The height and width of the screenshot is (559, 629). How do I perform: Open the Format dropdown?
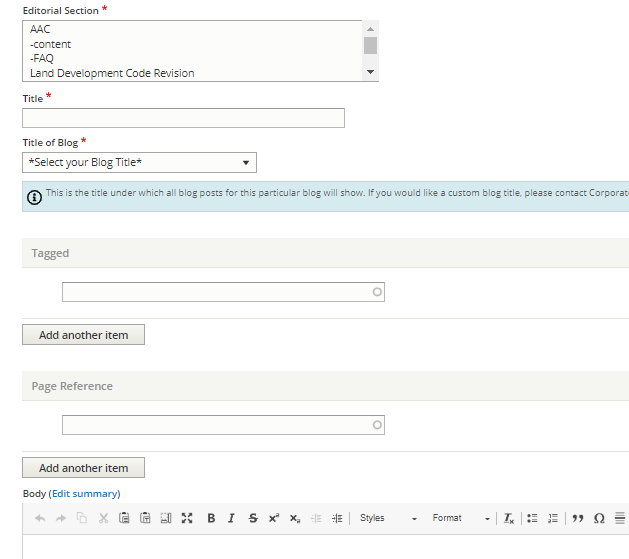coord(461,518)
